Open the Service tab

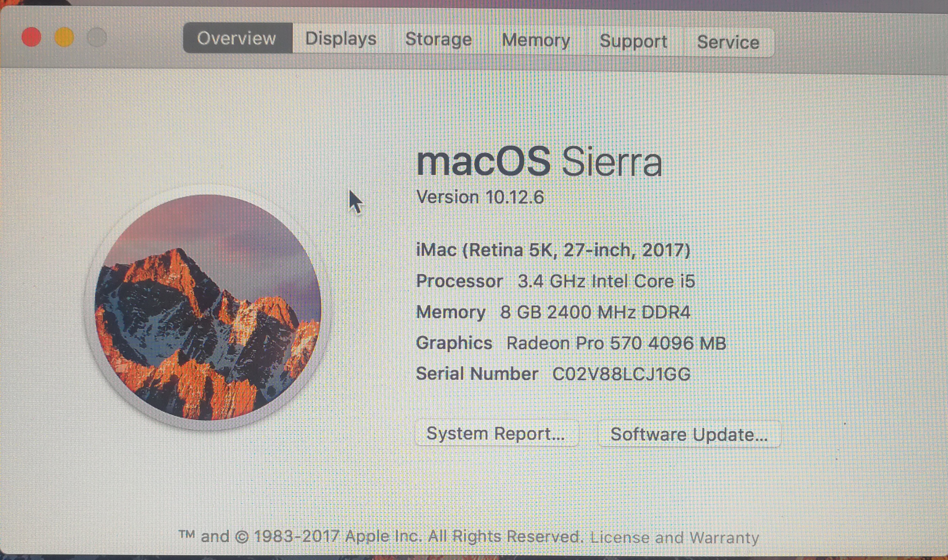coord(729,42)
